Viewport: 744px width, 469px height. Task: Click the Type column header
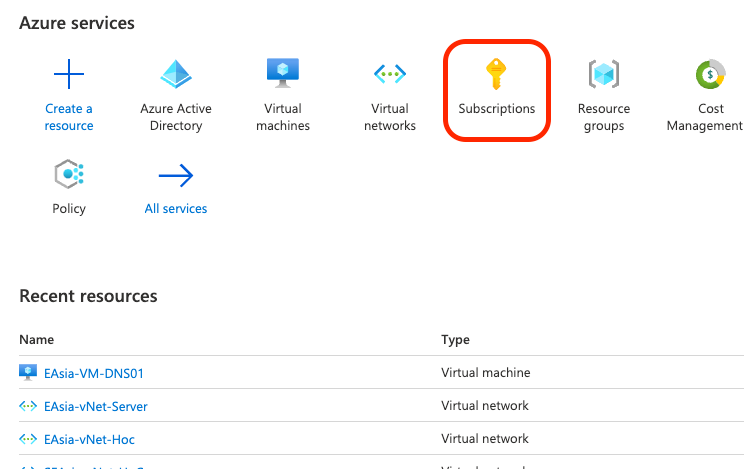point(456,340)
